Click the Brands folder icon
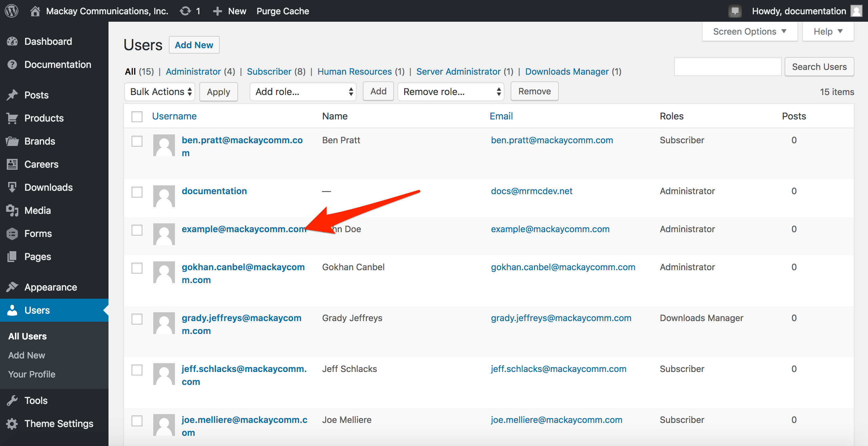Screen dimensions: 868x446 point(12,141)
